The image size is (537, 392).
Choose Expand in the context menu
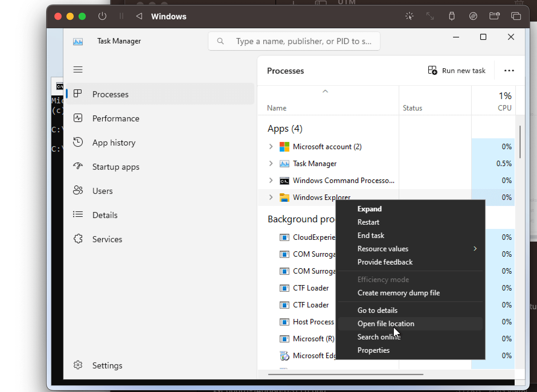410,209
